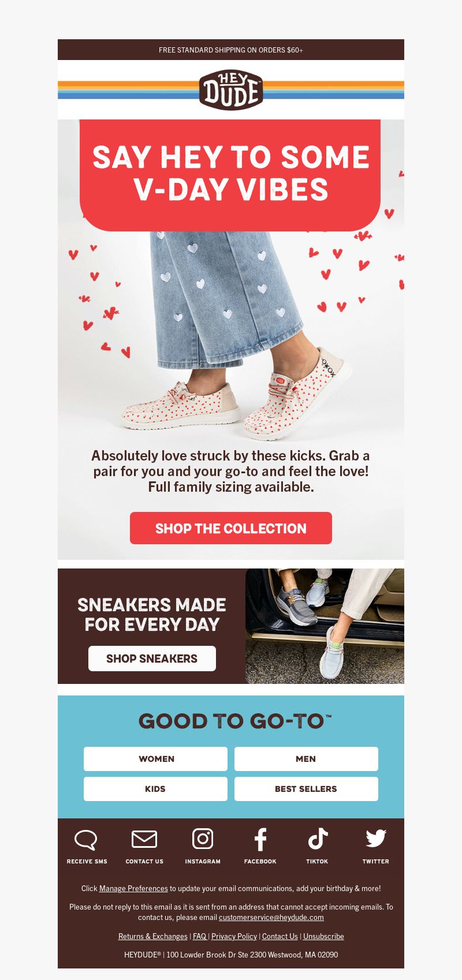Open the Receive SMS chat bubble icon
Viewport: 462px width, 980px height.
(x=86, y=840)
